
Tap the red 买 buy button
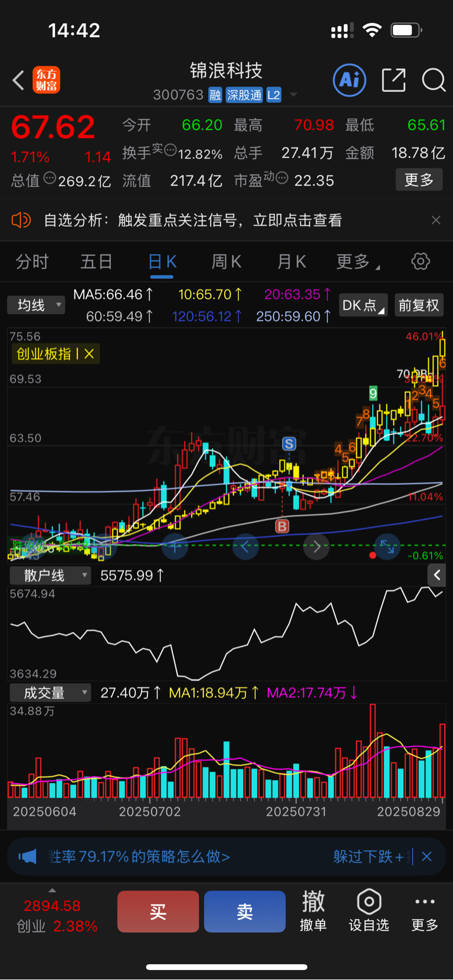click(158, 912)
